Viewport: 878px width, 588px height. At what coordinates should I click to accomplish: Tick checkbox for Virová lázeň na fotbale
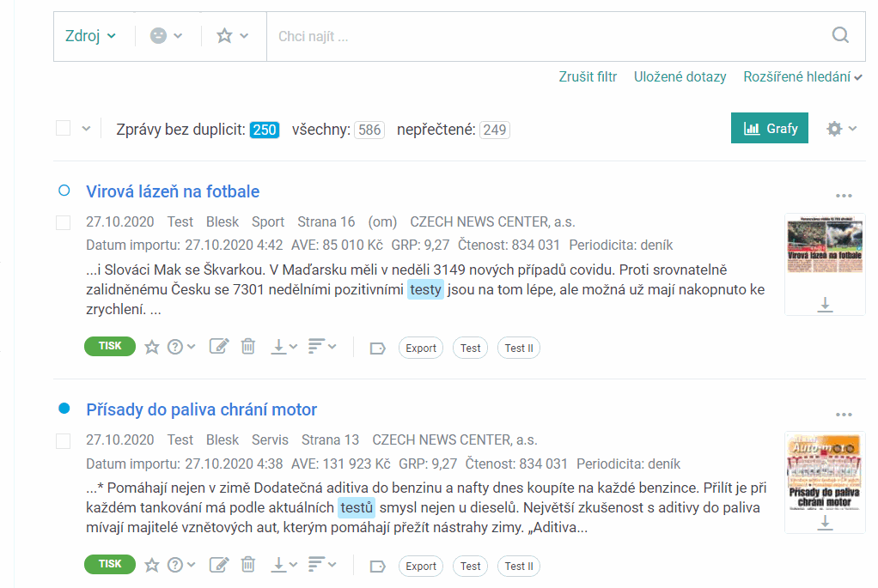(64, 222)
